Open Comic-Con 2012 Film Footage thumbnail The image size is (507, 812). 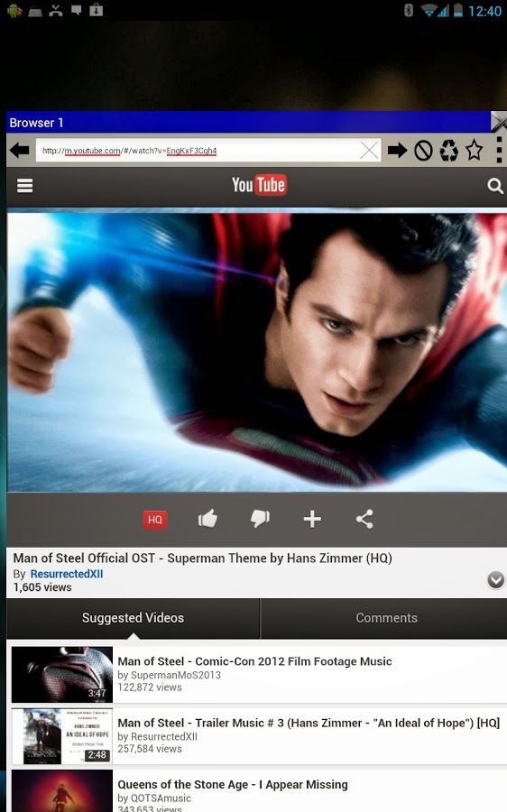point(62,674)
